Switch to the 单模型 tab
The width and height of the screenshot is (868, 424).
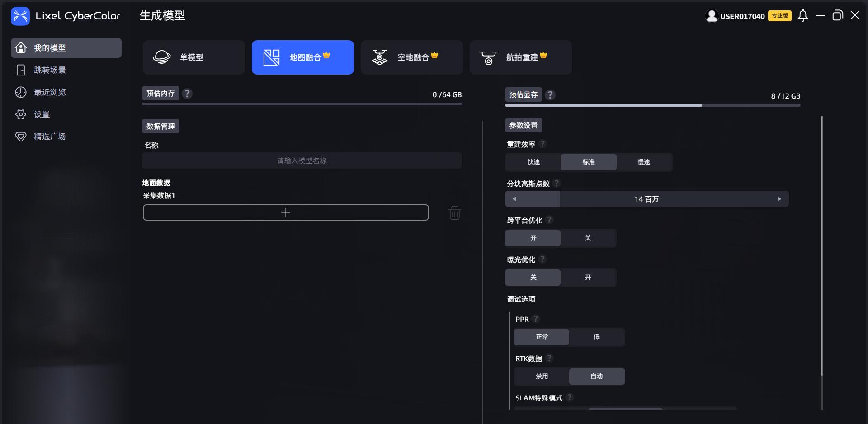click(193, 57)
